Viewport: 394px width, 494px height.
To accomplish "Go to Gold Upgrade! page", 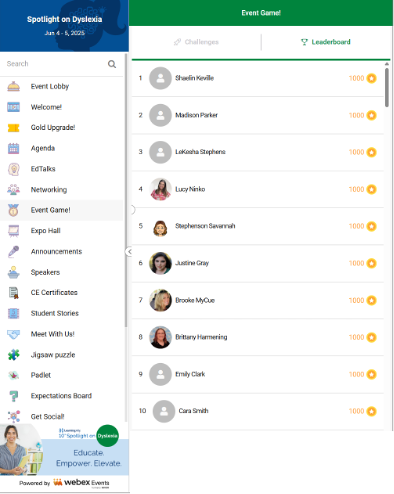I will [62, 128].
